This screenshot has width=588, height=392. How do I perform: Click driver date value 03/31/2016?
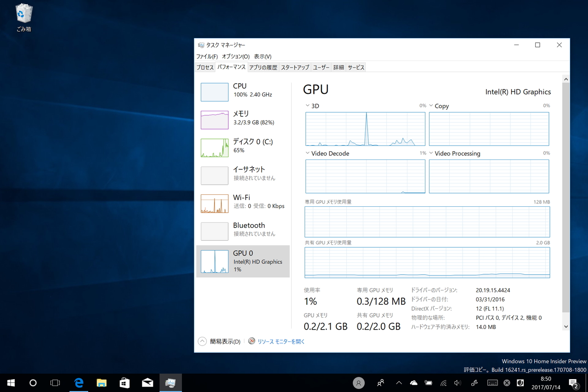click(490, 300)
